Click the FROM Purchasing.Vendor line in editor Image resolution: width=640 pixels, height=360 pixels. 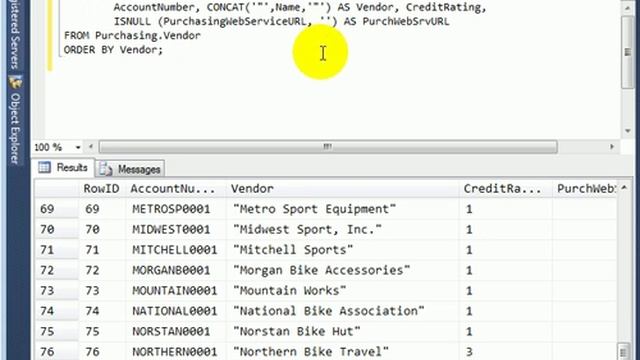coord(132,36)
